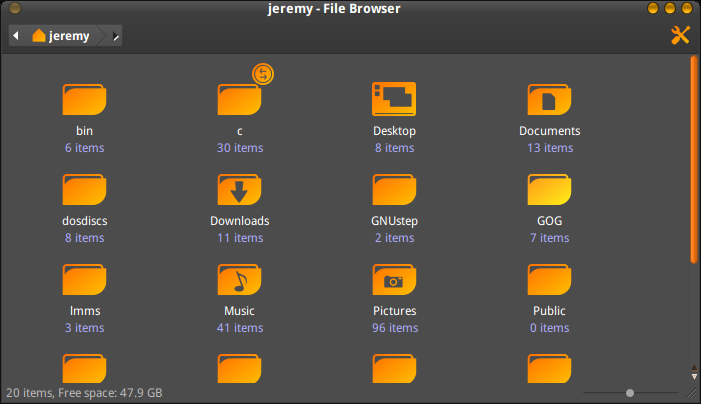Click the window resize grip corner
701x404 pixels.
[x=692, y=393]
